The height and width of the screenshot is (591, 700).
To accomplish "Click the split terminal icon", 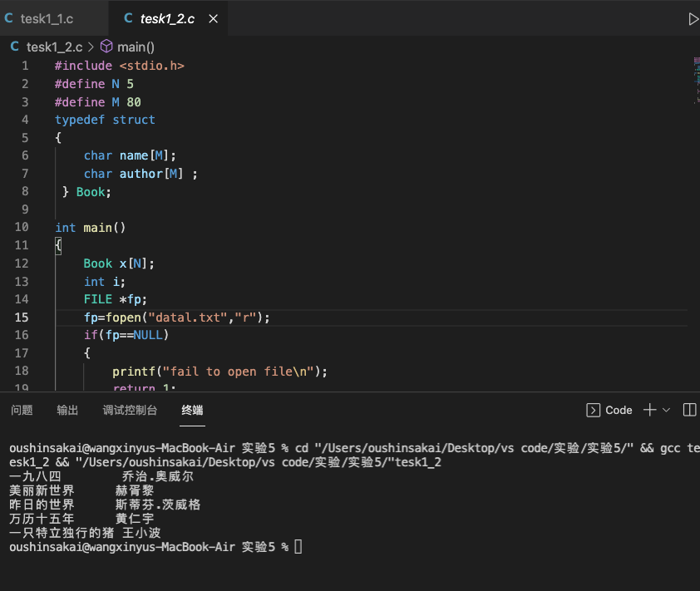I will [x=689, y=410].
